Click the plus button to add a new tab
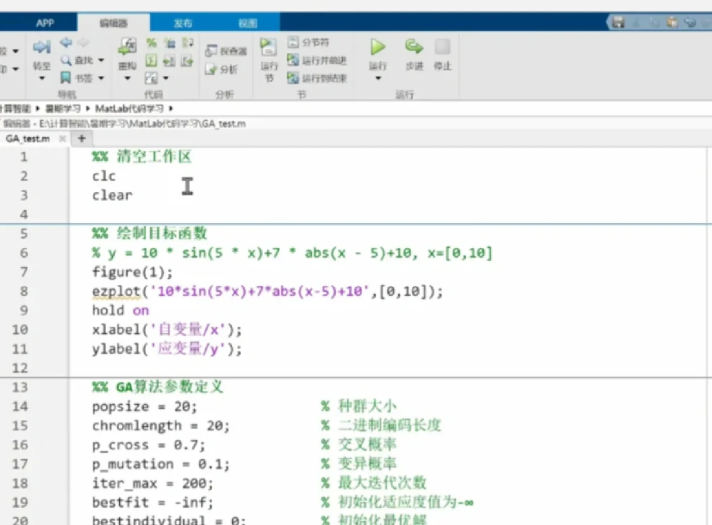 (82, 138)
